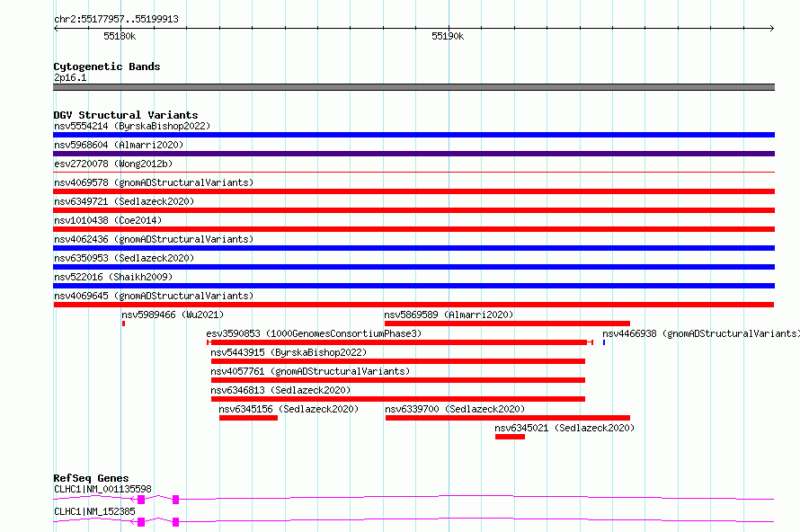Select the RefSeq Genes track title

[91, 478]
